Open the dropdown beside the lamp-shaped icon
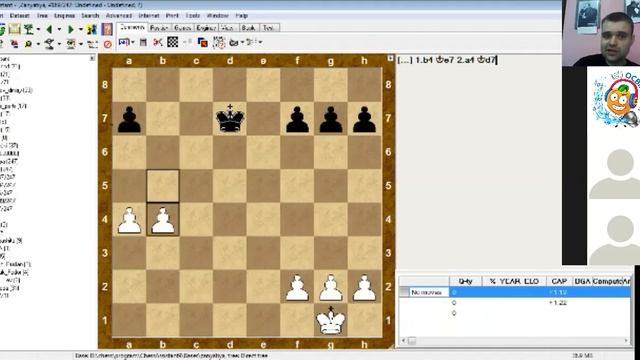640x360 pixels. (x=59, y=44)
